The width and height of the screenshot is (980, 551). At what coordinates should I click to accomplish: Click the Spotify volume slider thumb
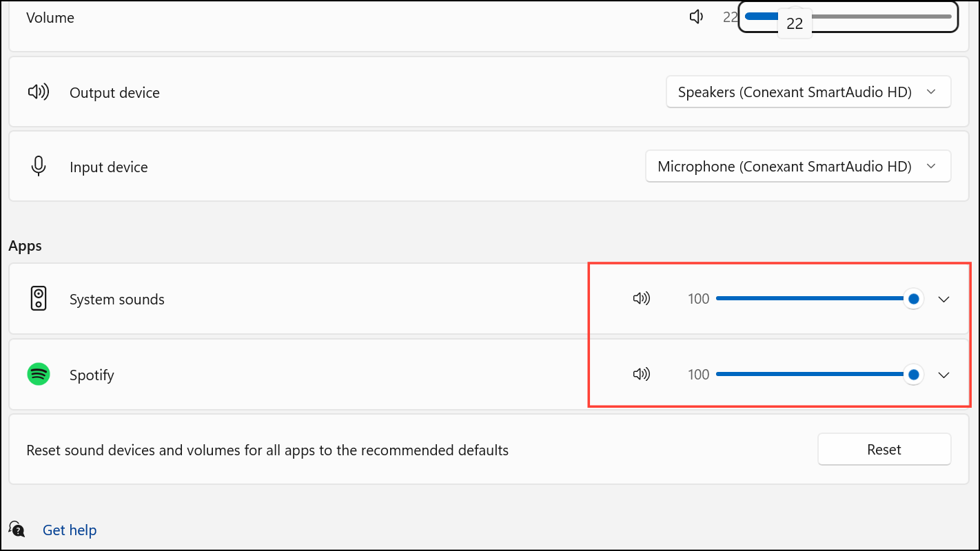(x=914, y=374)
